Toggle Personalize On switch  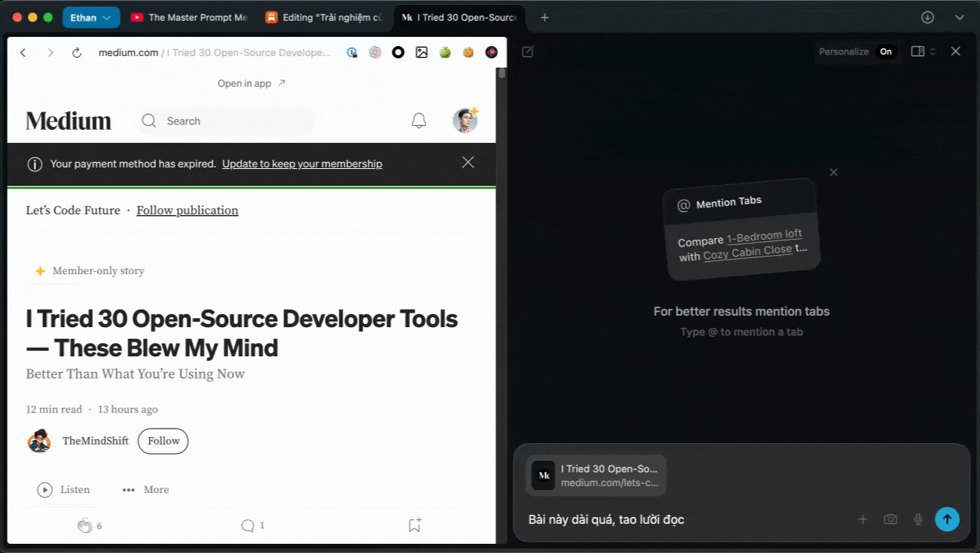886,51
